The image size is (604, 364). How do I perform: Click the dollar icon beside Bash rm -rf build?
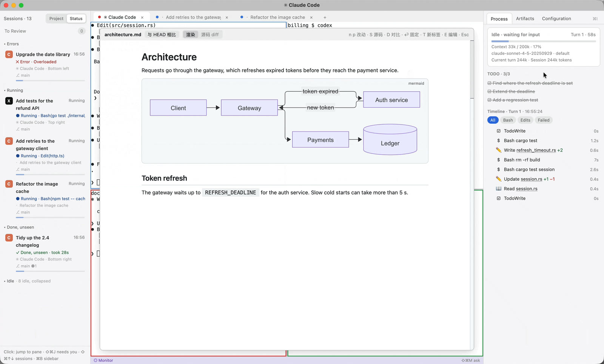pyautogui.click(x=499, y=160)
